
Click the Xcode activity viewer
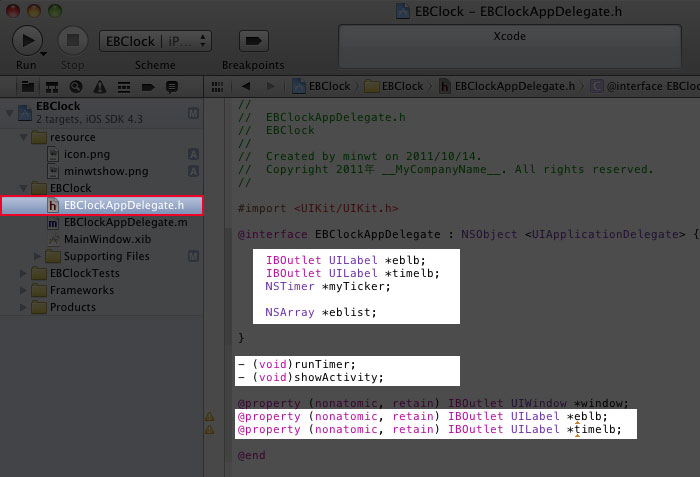(x=510, y=46)
